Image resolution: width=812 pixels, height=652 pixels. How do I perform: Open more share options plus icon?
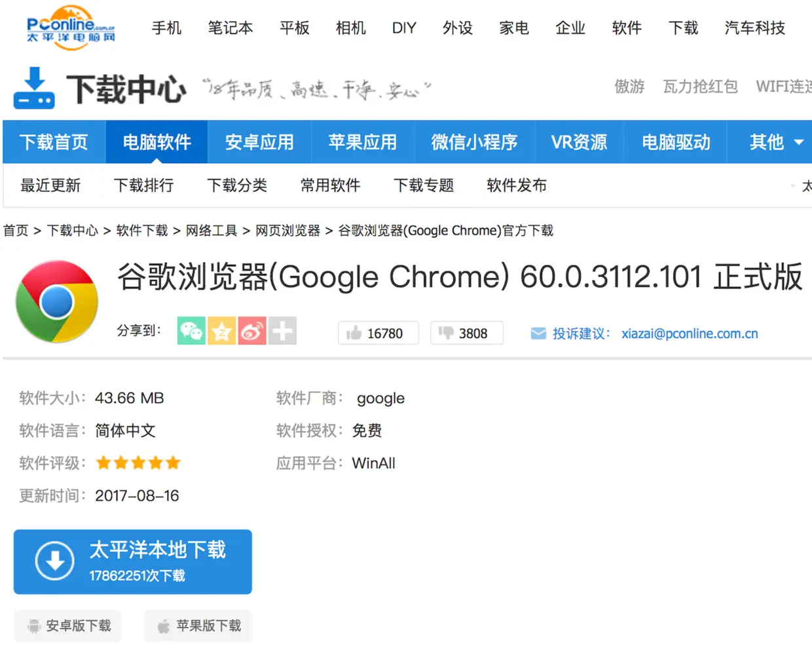click(283, 331)
